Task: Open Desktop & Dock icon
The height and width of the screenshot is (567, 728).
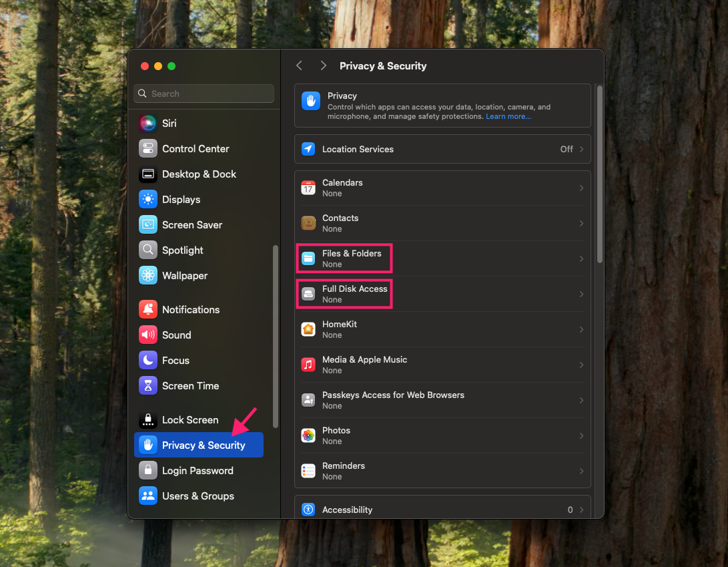Action: pos(147,174)
